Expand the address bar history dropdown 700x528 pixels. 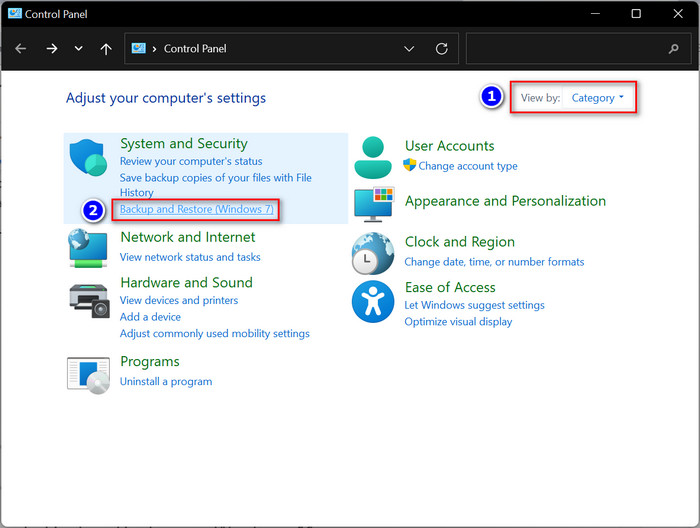pyautogui.click(x=409, y=49)
